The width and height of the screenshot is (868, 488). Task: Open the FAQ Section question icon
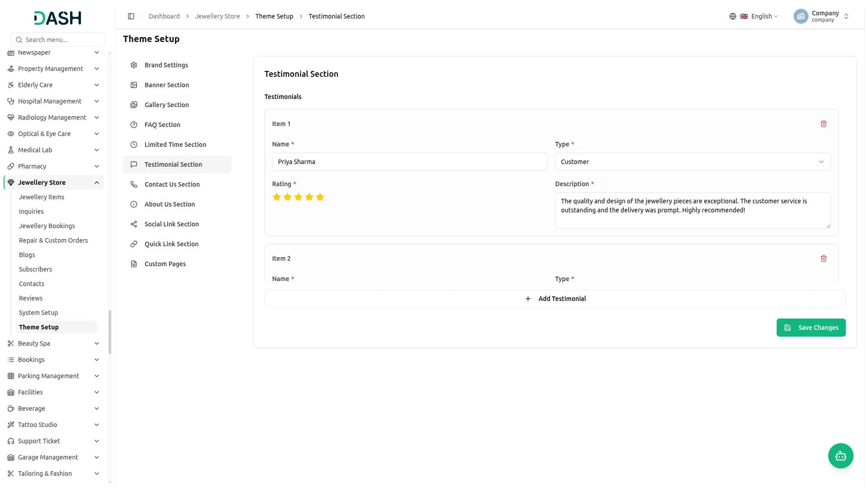click(134, 125)
